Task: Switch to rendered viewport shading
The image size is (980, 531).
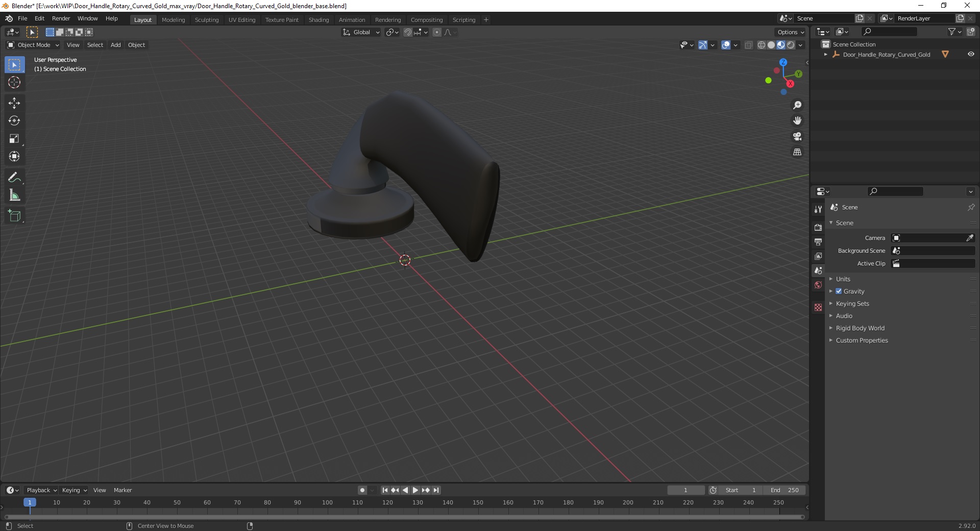Action: 791,45
